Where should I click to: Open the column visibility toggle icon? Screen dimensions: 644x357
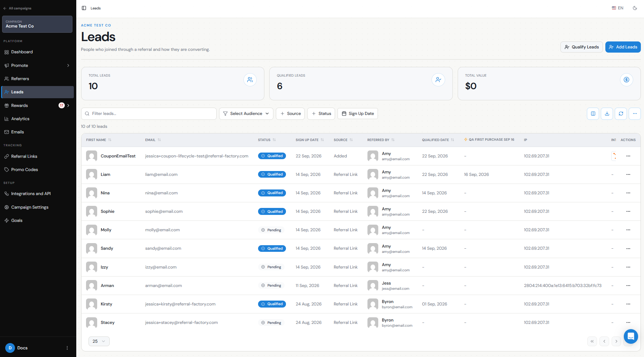click(593, 114)
